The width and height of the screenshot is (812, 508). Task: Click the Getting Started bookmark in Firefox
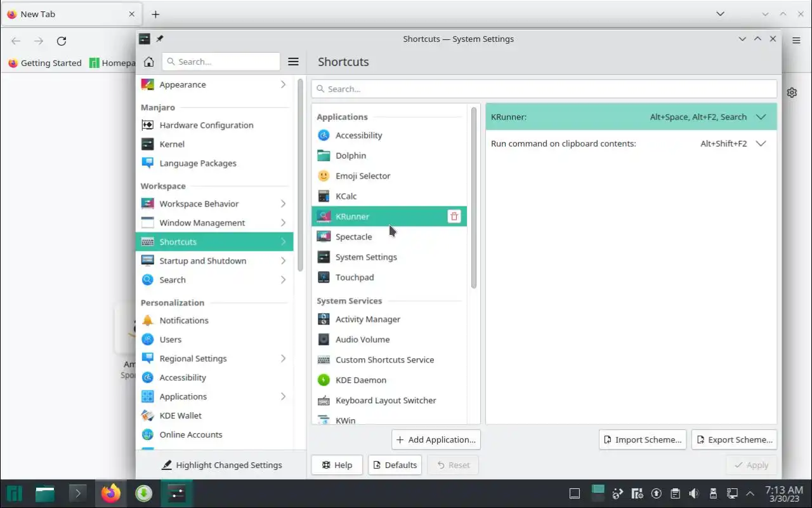tap(44, 63)
